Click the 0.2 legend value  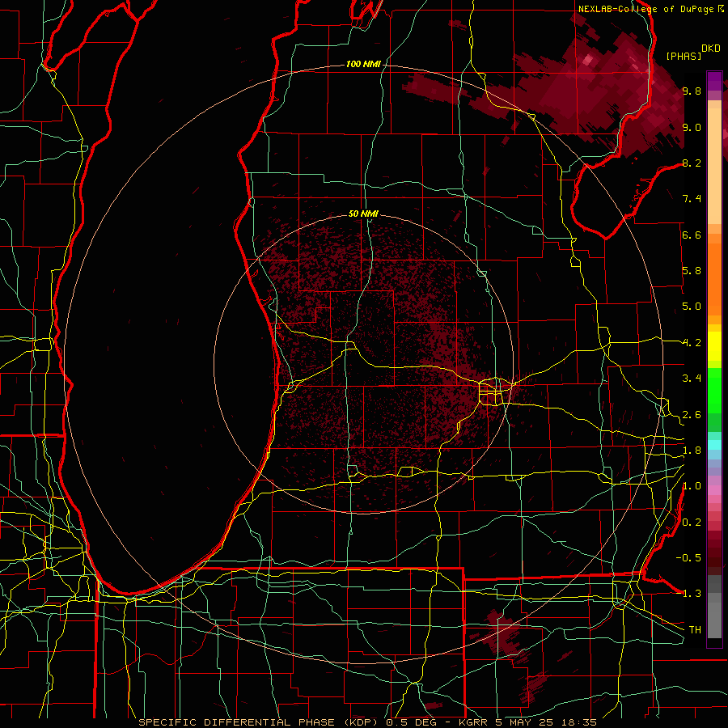coord(692,523)
